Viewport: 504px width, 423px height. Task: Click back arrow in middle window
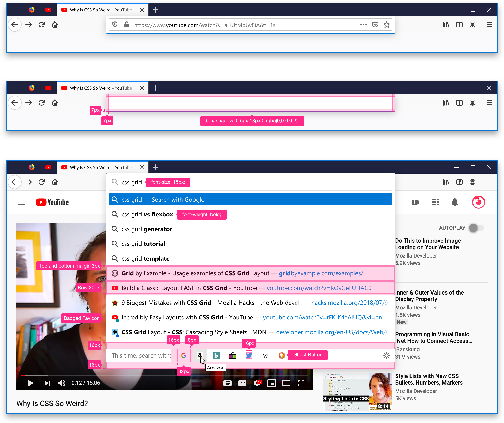pos(15,103)
